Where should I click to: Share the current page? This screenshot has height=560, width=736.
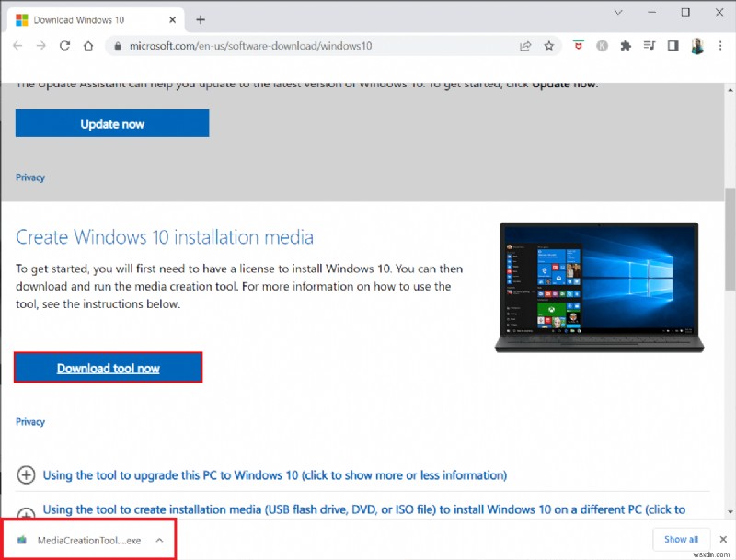[524, 45]
